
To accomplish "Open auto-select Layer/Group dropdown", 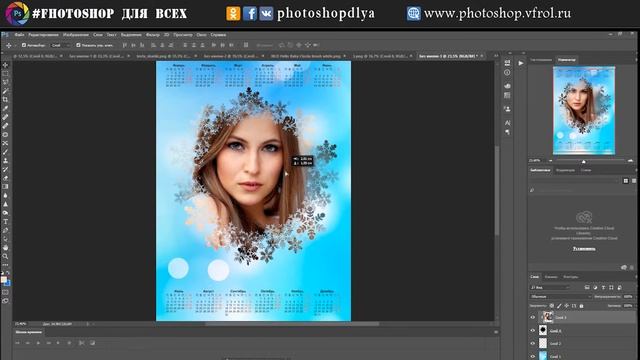I will point(60,45).
